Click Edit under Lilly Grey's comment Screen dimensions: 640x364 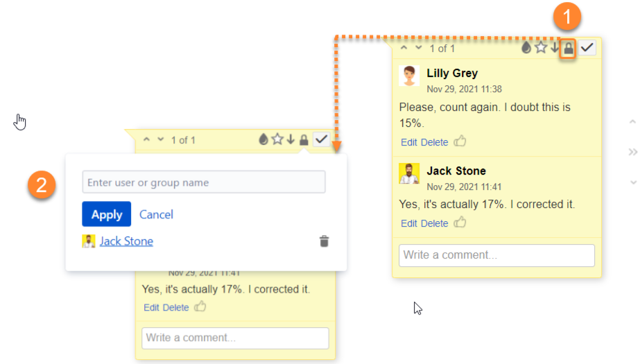coord(409,142)
